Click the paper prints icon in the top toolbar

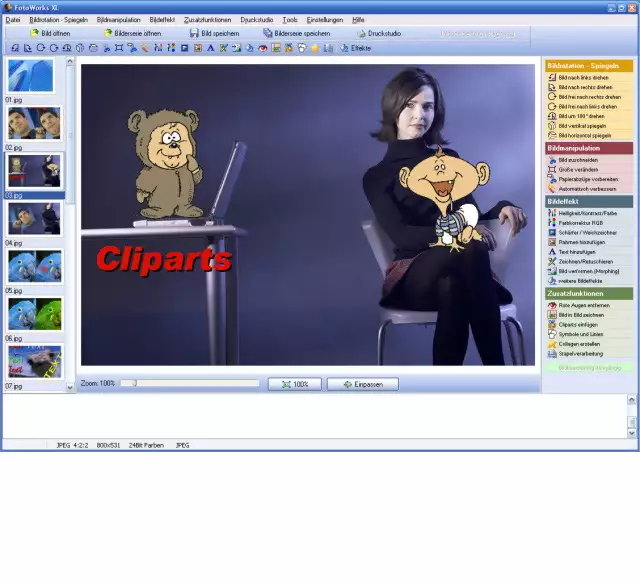(132, 48)
